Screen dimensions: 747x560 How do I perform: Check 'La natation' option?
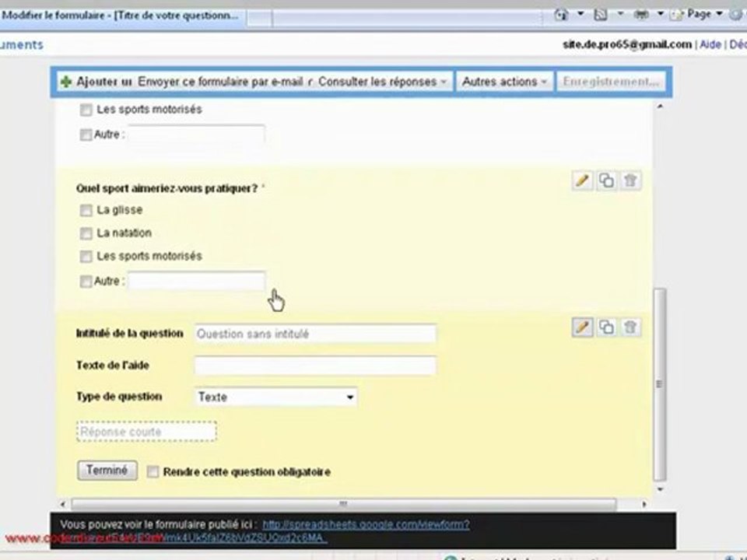point(86,233)
